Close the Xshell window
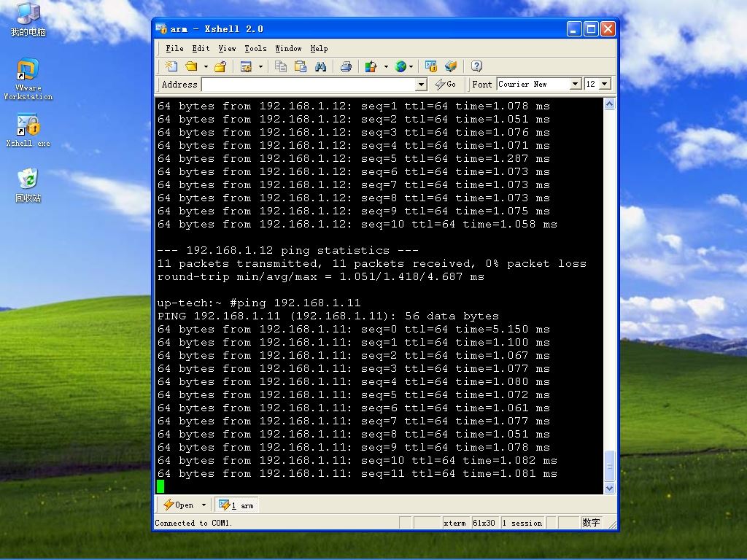 pos(608,29)
